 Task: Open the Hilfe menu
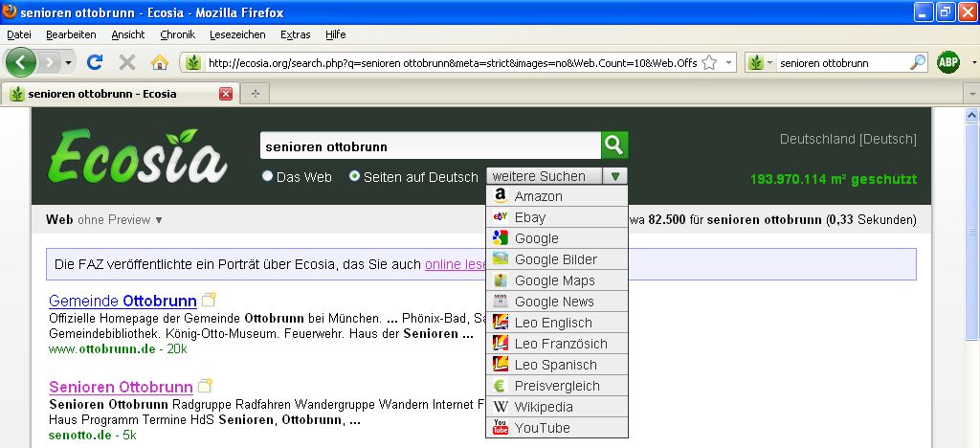pyautogui.click(x=336, y=34)
